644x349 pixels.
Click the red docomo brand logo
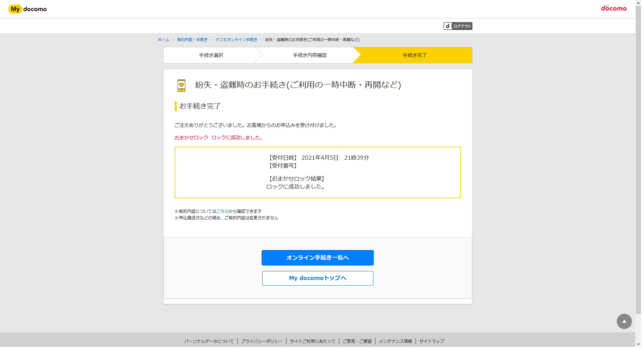coord(613,8)
